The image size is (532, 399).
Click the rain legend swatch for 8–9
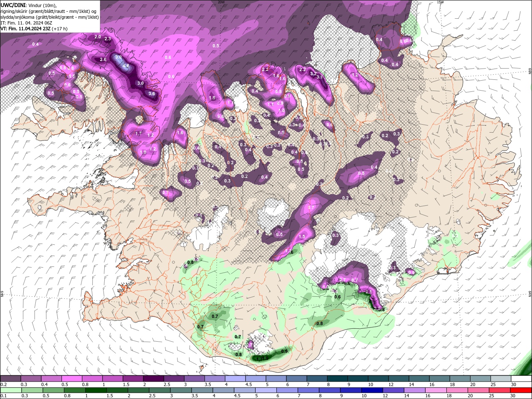click(330, 390)
